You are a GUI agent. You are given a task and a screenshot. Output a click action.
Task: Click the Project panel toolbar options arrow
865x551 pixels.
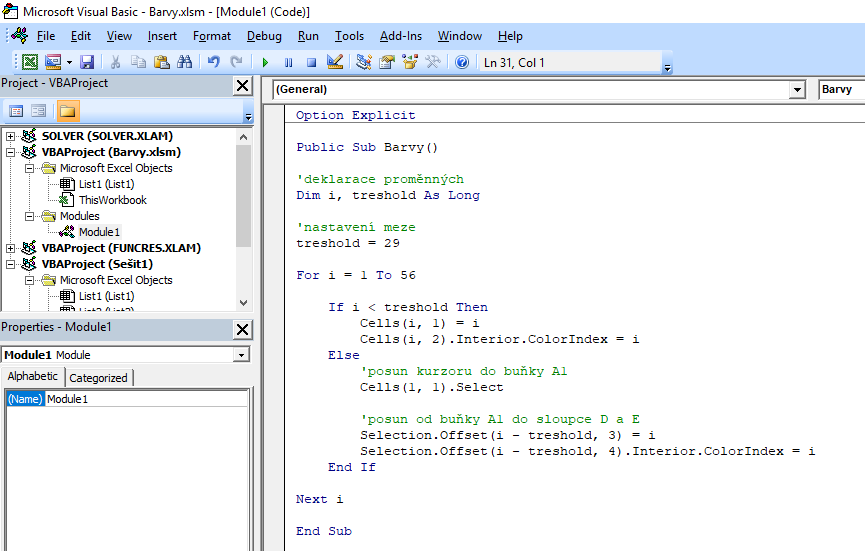(248, 117)
